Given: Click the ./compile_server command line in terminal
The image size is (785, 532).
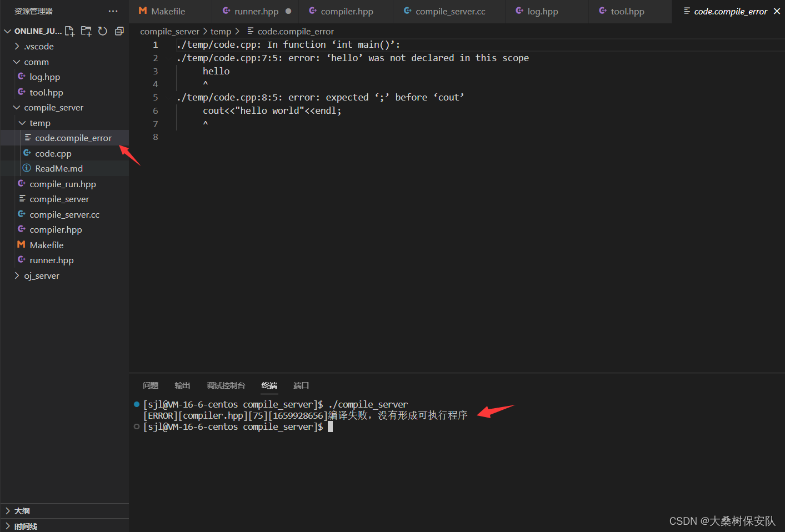Looking at the screenshot, I should (x=276, y=404).
